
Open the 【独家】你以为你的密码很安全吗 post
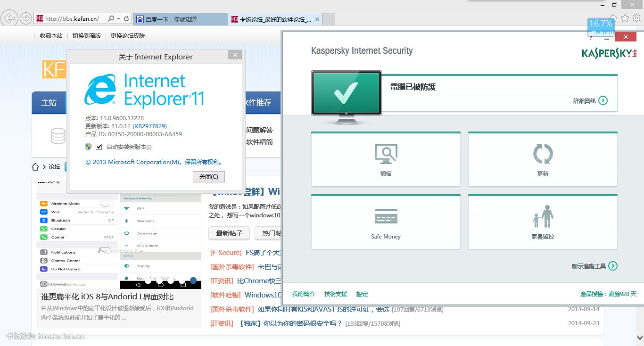click(290, 323)
